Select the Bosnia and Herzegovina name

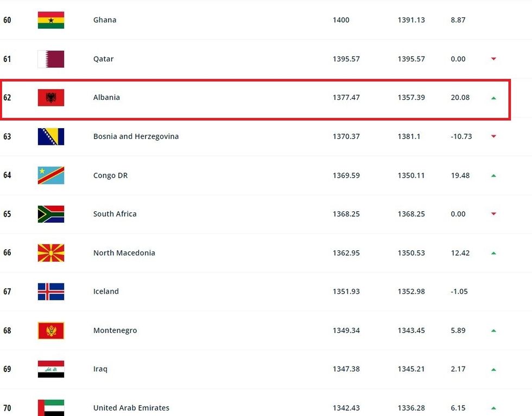pyautogui.click(x=136, y=137)
